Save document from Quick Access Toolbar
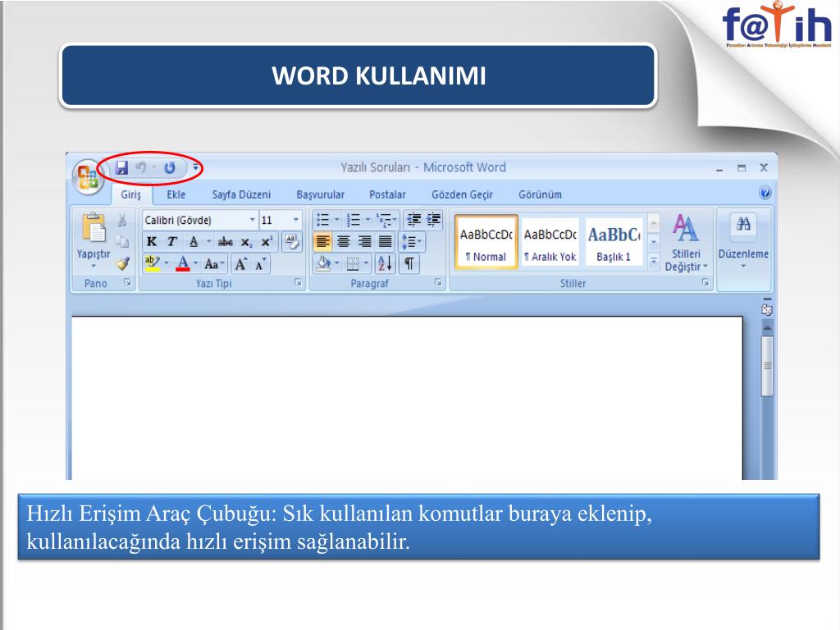 coord(121,168)
